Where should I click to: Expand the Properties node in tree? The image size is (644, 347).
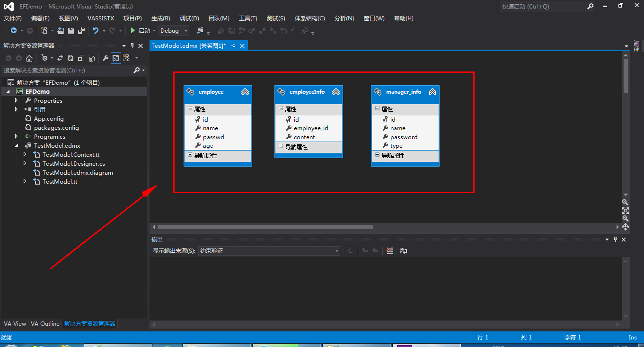(17, 100)
